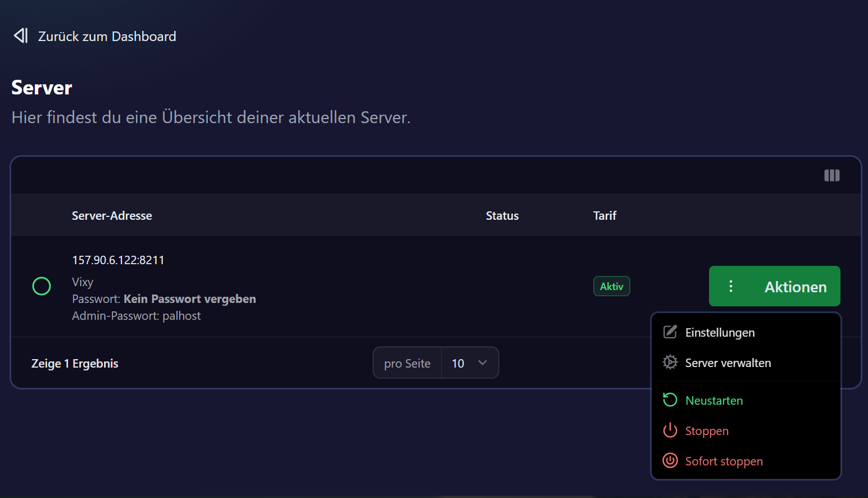Click the server name Vixy
Image resolution: width=868 pixels, height=498 pixels.
point(83,282)
